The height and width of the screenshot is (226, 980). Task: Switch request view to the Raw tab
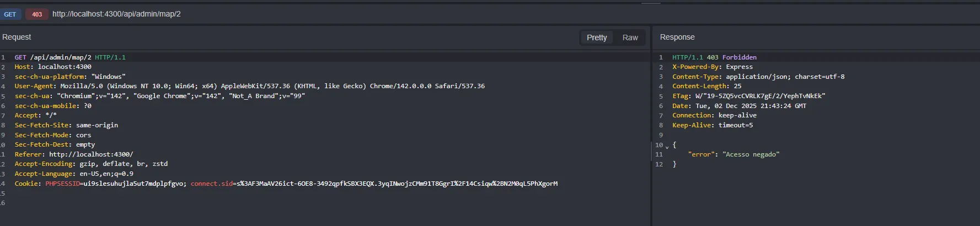630,37
